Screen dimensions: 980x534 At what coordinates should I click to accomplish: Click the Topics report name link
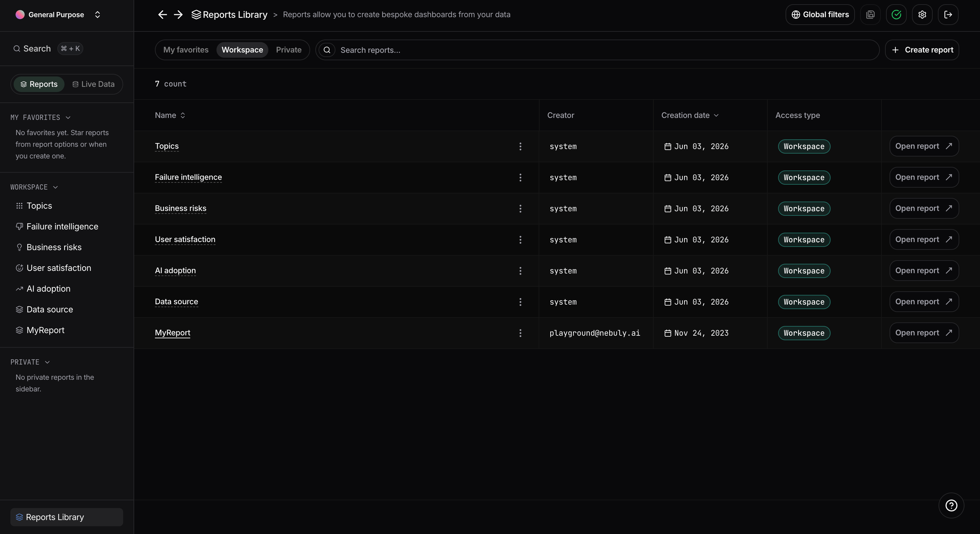[x=167, y=146]
